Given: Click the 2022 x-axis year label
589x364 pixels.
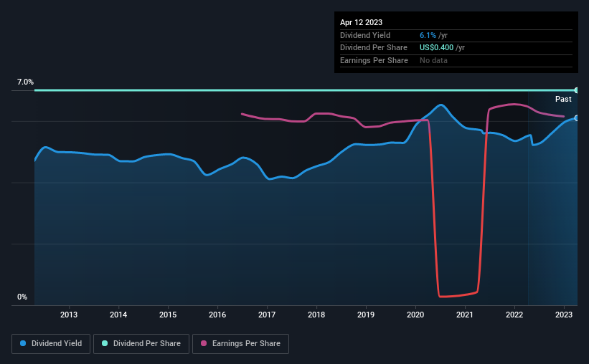Looking at the screenshot, I should pos(514,315).
